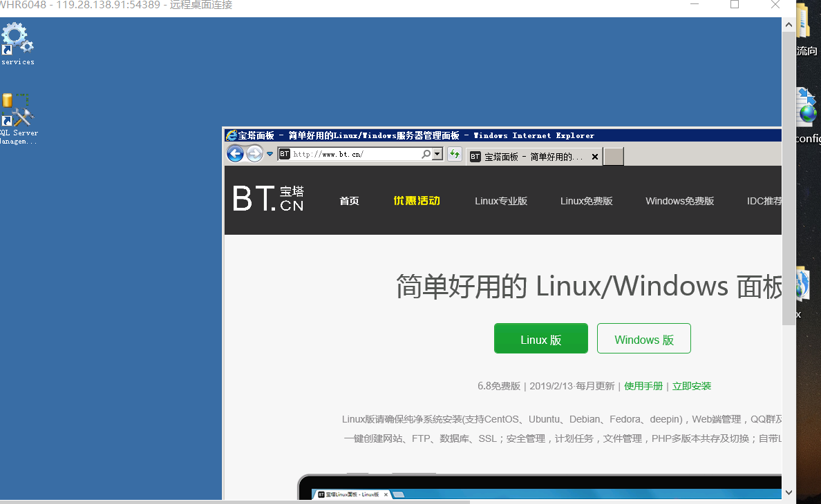Open the recent pages dropdown beside the forward arrow
Image resolution: width=821 pixels, height=504 pixels.
pos(270,154)
